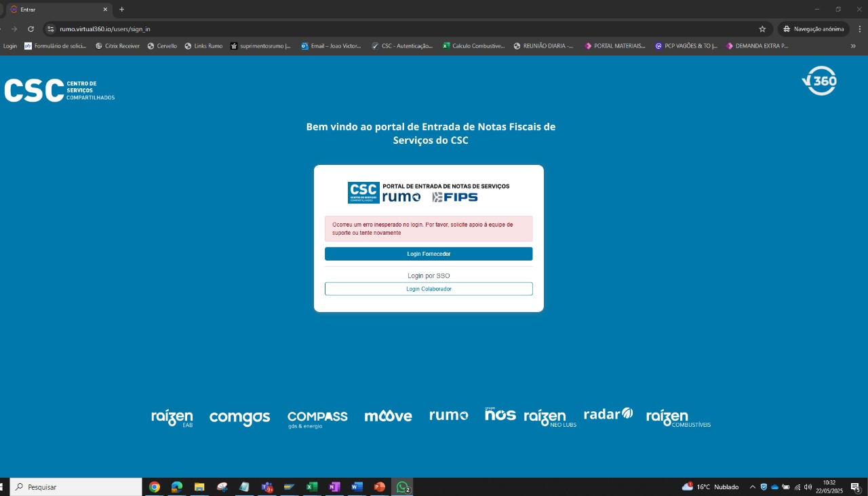Reload the page with the refresh icon
This screenshot has width=868, height=496.
(31, 29)
